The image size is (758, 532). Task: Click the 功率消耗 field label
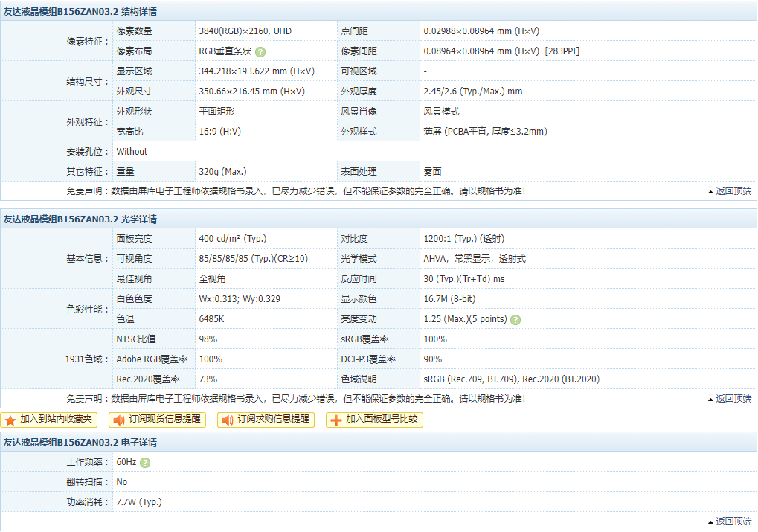[88, 502]
